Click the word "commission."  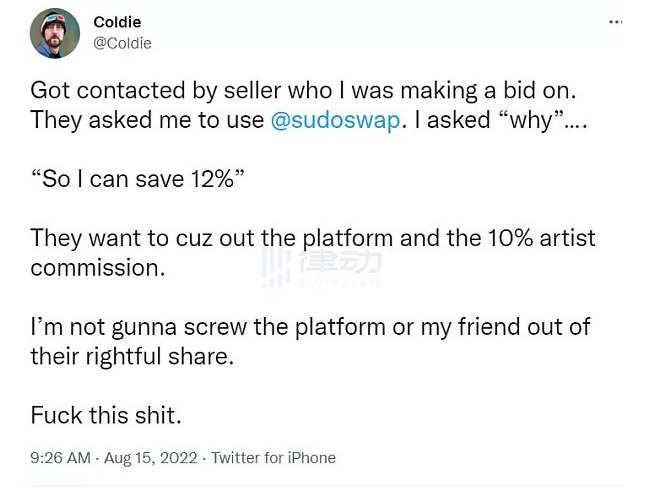[x=98, y=268]
